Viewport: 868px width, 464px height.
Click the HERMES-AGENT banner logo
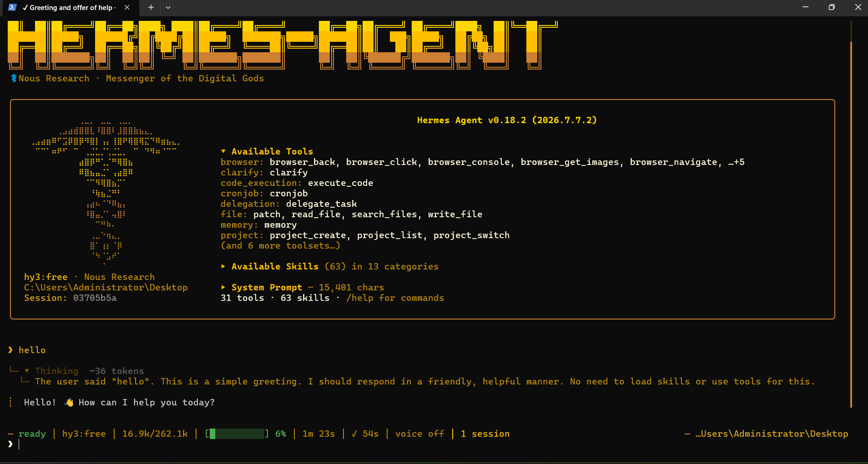coord(282,45)
